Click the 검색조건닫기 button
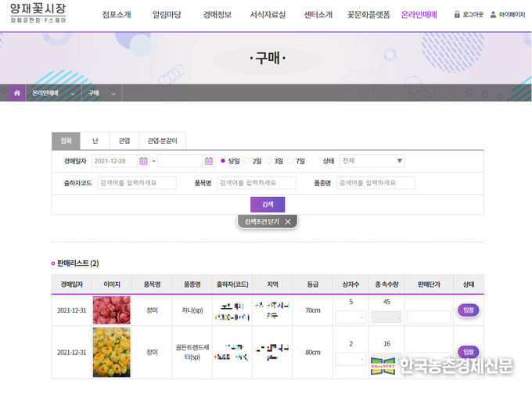The image size is (532, 394). [x=268, y=222]
